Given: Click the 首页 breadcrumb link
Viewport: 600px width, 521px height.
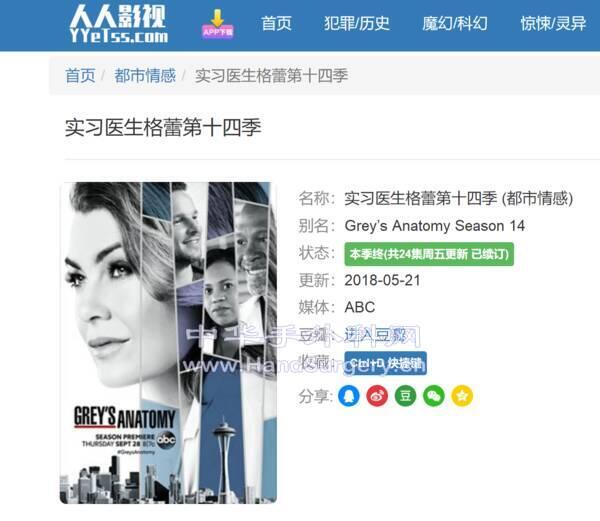Looking at the screenshot, I should click(x=80, y=75).
